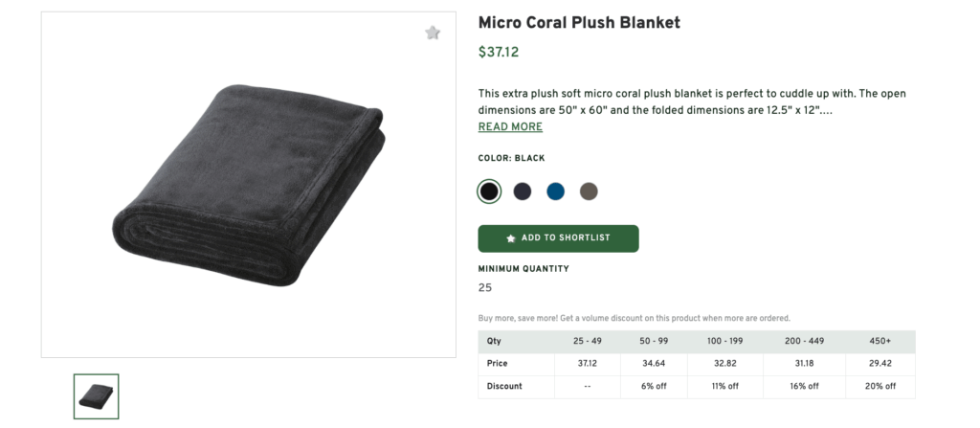This screenshot has height=428, width=980.
Task: Expand description with READ MORE link
Action: coord(510,127)
